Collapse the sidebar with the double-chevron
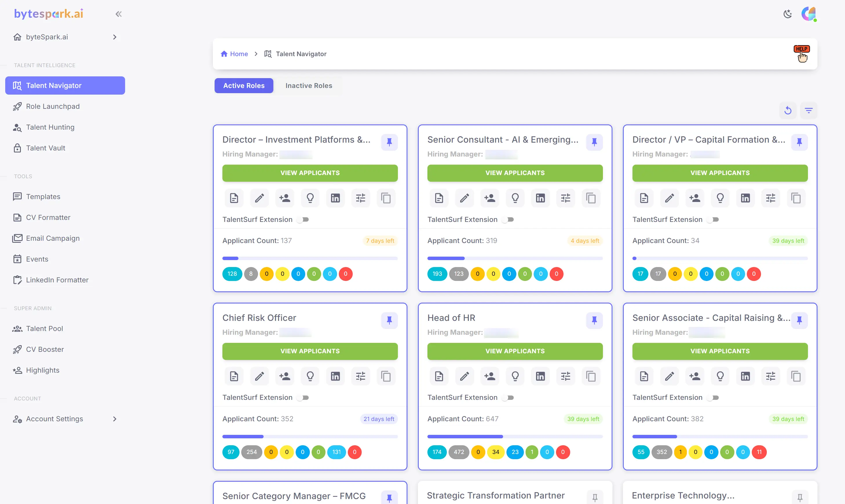845x504 pixels. [119, 14]
